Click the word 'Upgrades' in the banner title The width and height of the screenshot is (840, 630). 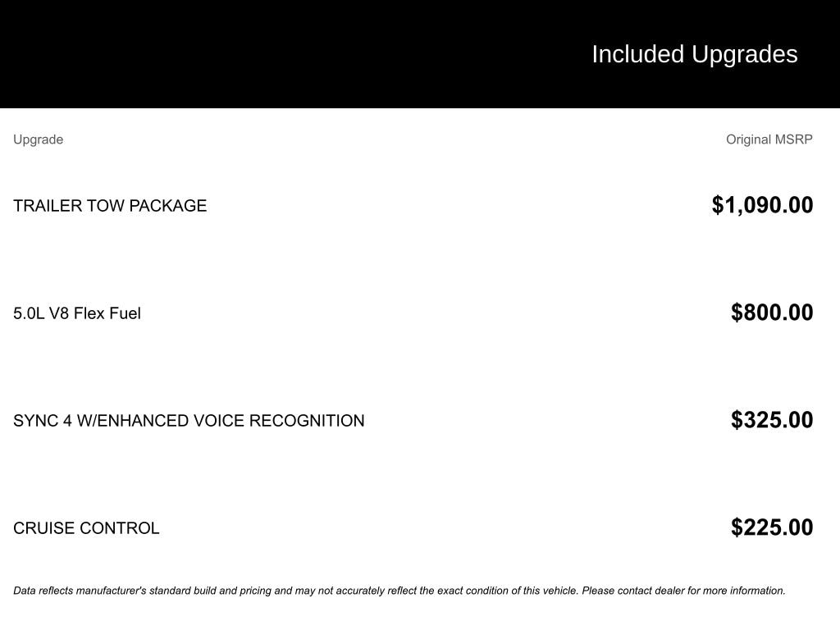[x=745, y=54]
